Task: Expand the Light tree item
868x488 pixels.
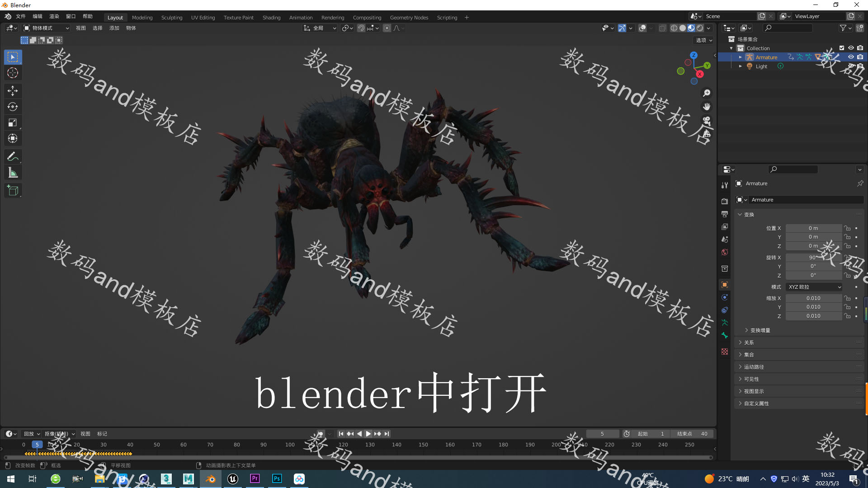Action: click(x=740, y=66)
